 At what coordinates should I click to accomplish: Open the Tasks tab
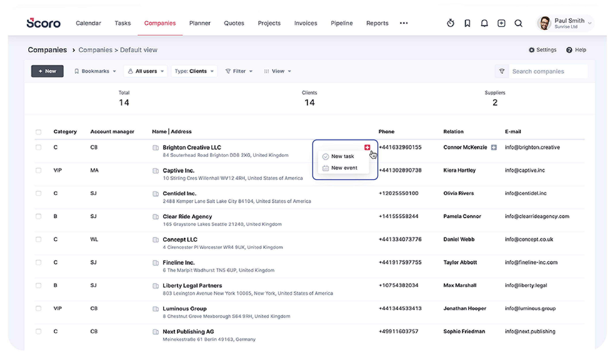click(123, 23)
